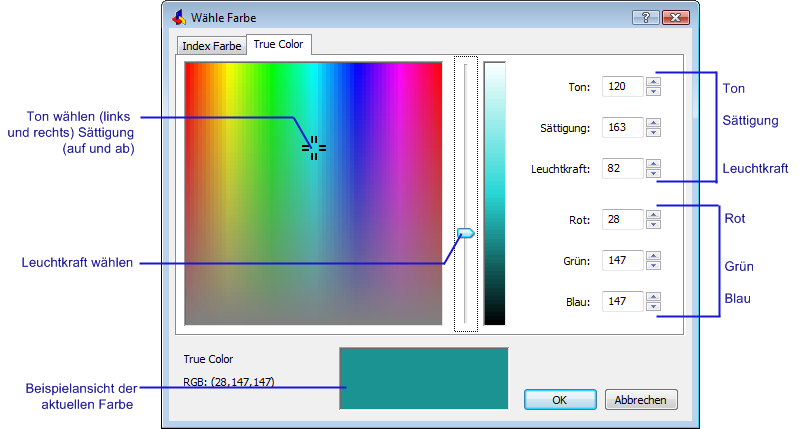Decrease Sättigung value with down arrow
This screenshot has width=800, height=429.
click(653, 133)
